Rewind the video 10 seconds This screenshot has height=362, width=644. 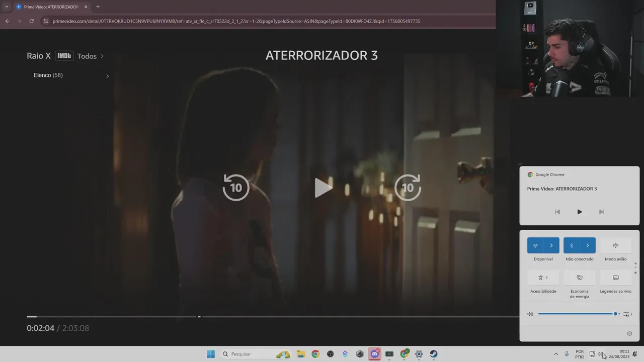(x=236, y=188)
